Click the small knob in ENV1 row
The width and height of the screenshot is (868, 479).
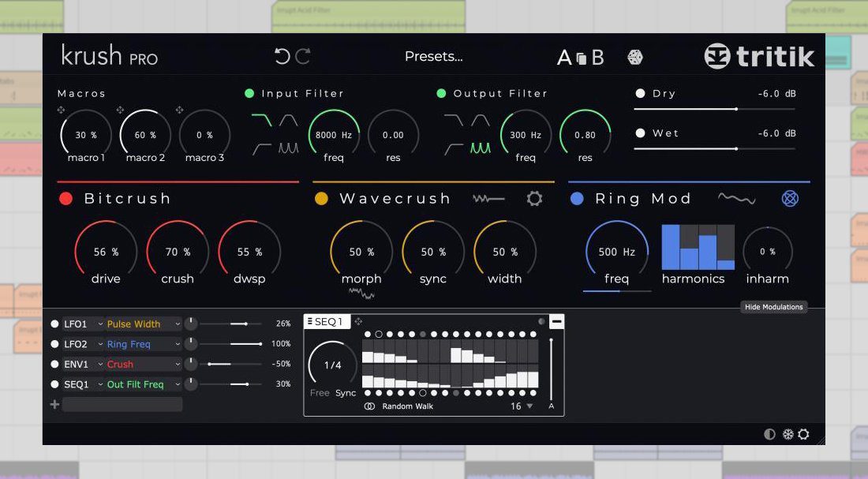click(190, 364)
